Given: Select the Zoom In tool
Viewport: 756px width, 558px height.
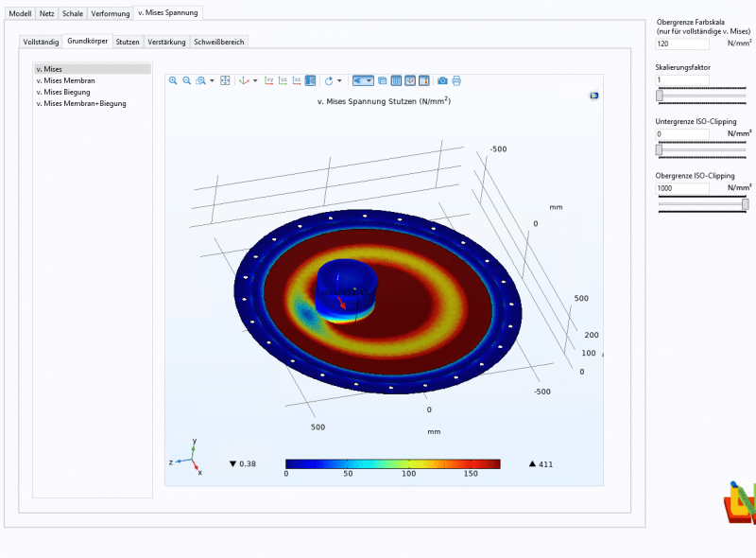Looking at the screenshot, I should coord(174,80).
